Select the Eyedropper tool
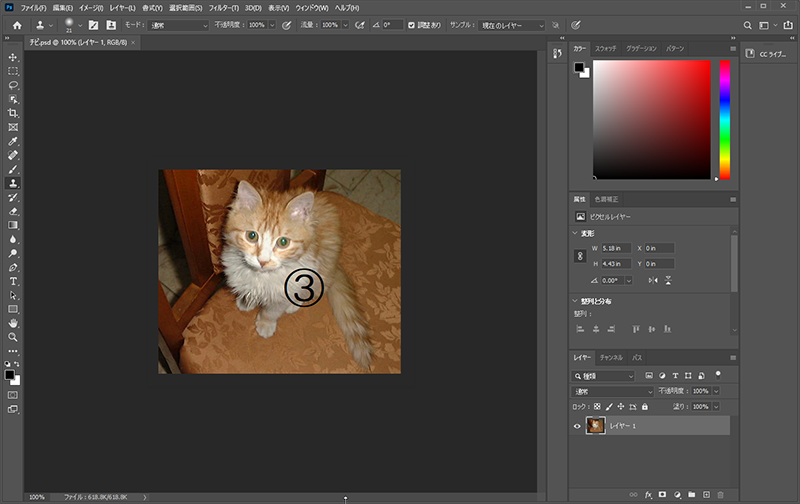The height and width of the screenshot is (504, 800). point(13,142)
